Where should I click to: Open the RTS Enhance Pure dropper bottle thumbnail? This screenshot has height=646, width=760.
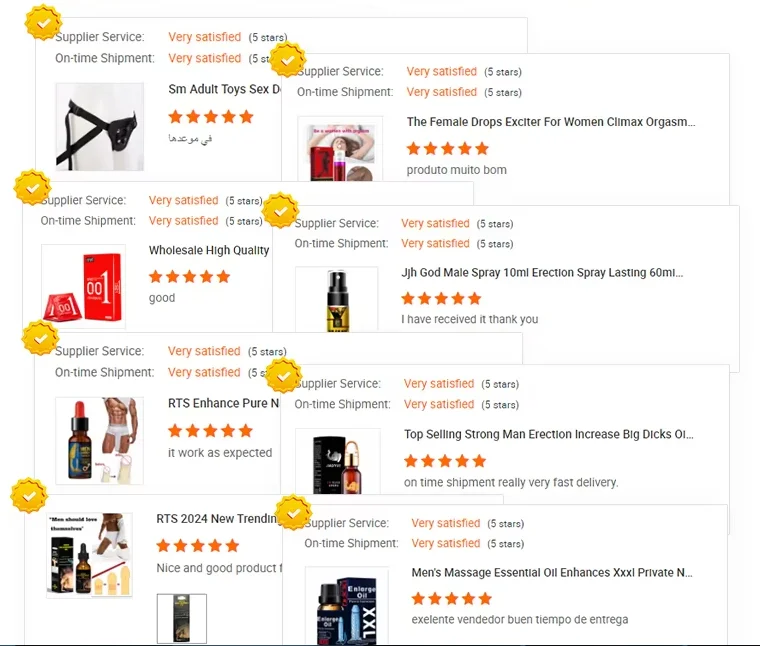[x=99, y=441]
